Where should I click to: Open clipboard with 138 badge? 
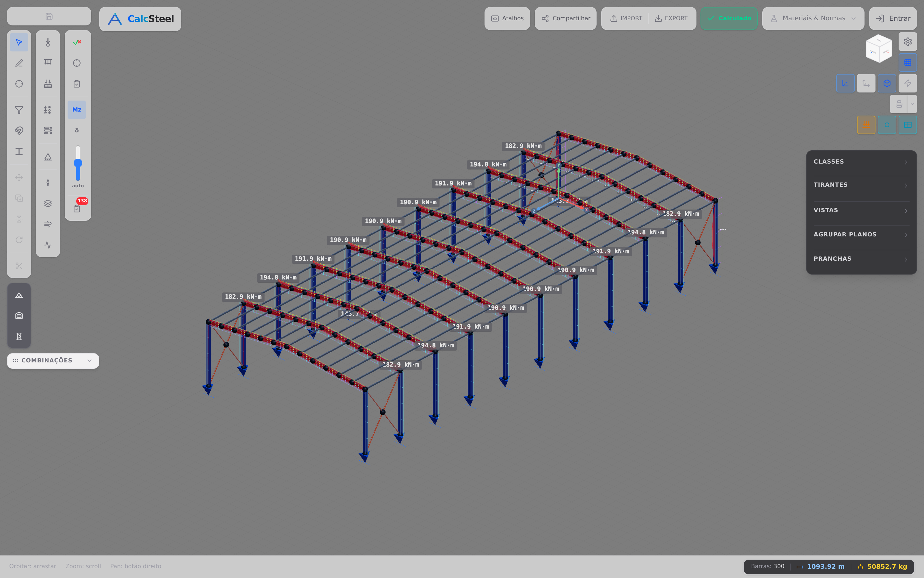point(77,208)
